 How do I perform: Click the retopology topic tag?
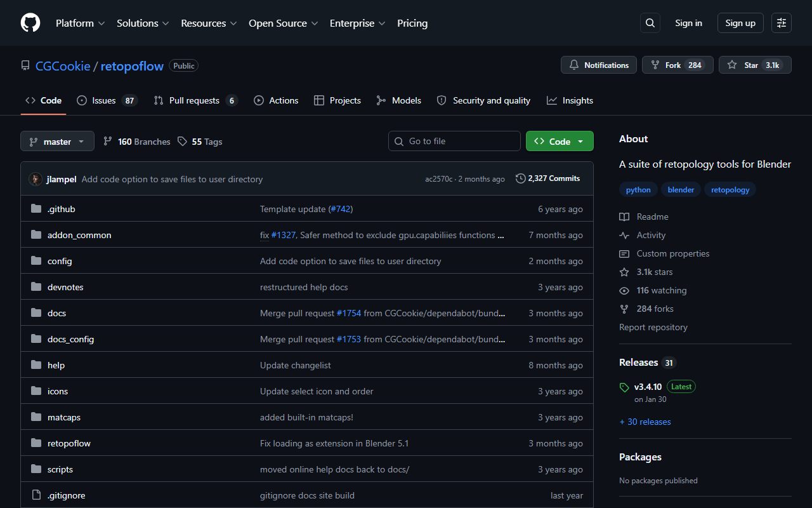(x=730, y=190)
